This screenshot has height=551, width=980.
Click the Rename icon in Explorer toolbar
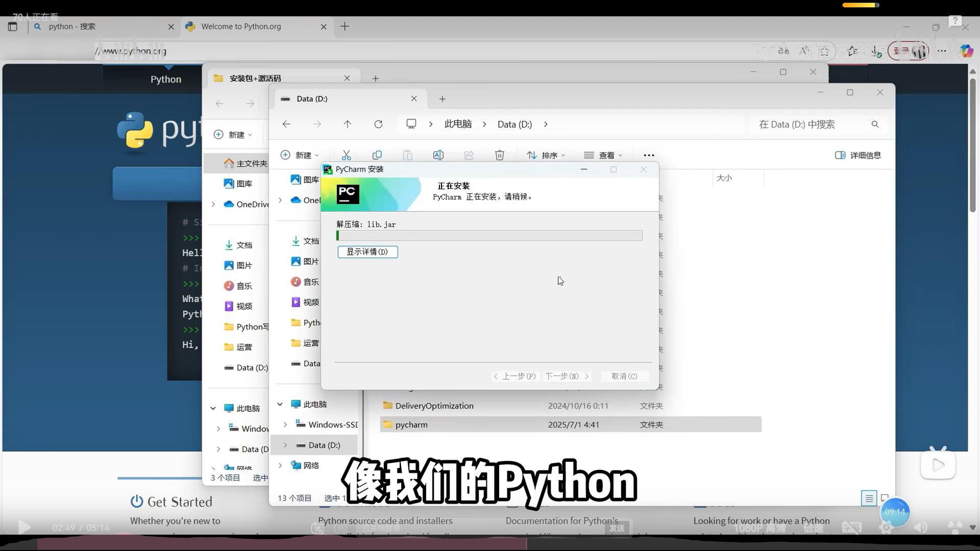(438, 155)
